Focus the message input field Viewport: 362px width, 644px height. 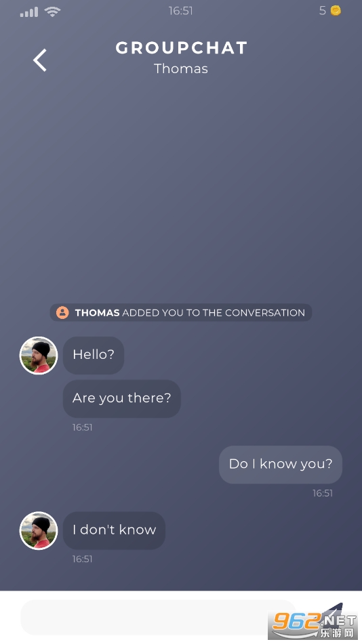[x=159, y=618]
